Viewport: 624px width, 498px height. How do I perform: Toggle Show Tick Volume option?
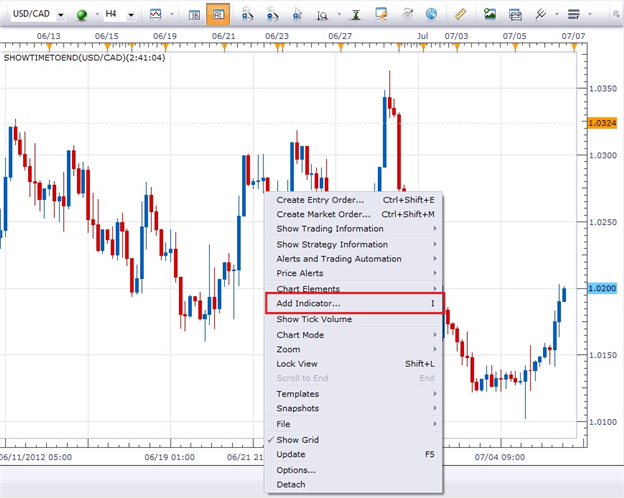pyautogui.click(x=354, y=319)
